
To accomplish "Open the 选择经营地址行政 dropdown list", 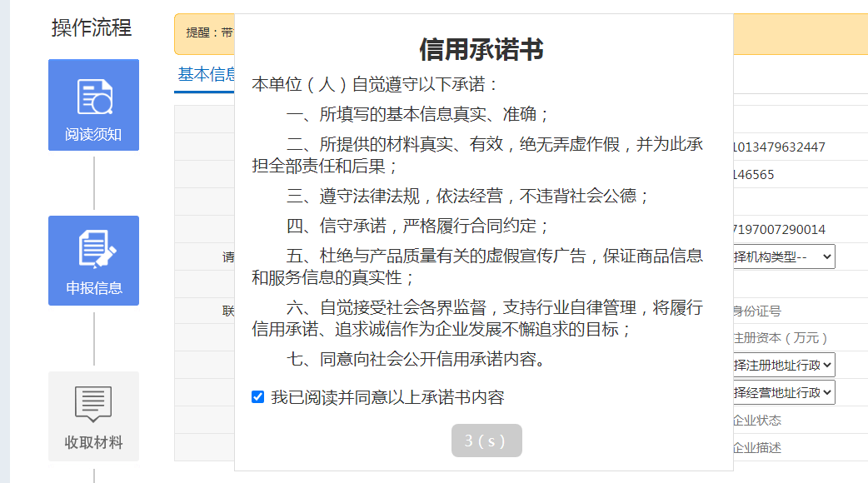I will (x=783, y=392).
